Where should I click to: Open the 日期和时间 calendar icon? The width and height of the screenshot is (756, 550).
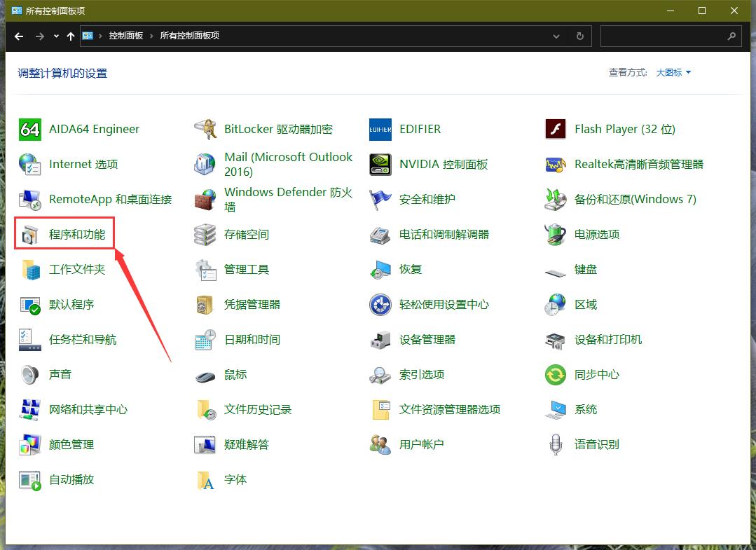205,340
